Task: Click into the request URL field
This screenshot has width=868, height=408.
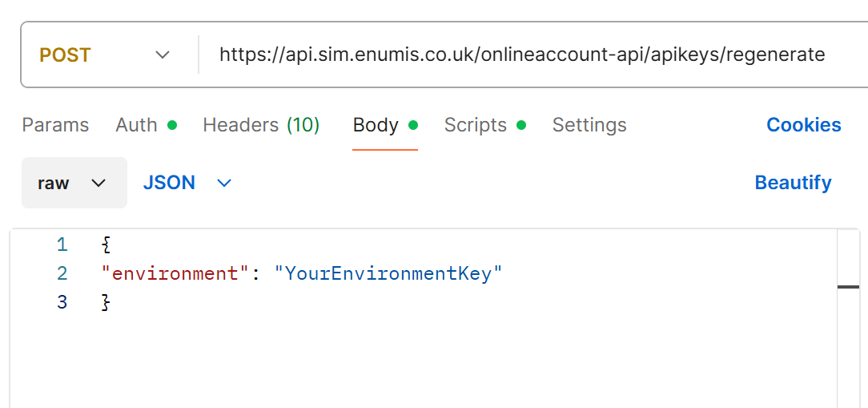Action: point(521,55)
